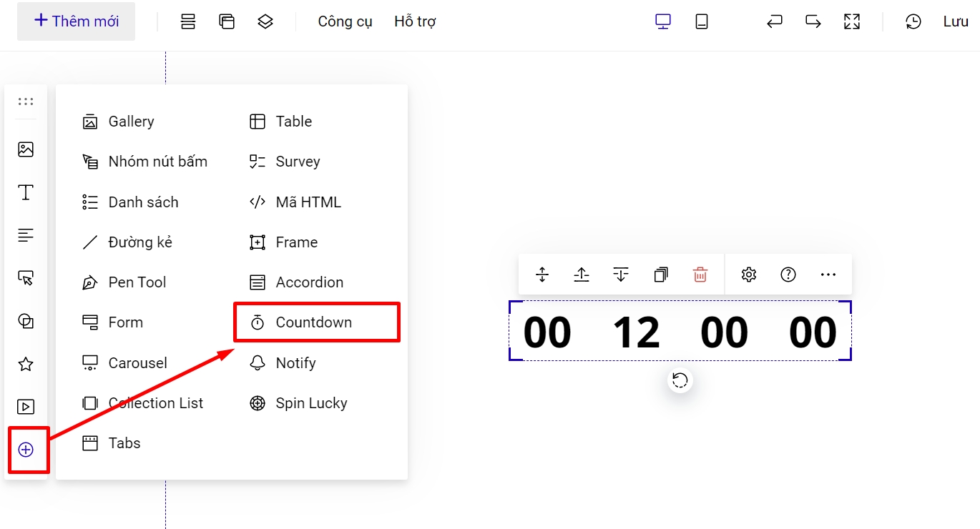Toggle fullscreen preview mode
This screenshot has width=980, height=529.
852,21
